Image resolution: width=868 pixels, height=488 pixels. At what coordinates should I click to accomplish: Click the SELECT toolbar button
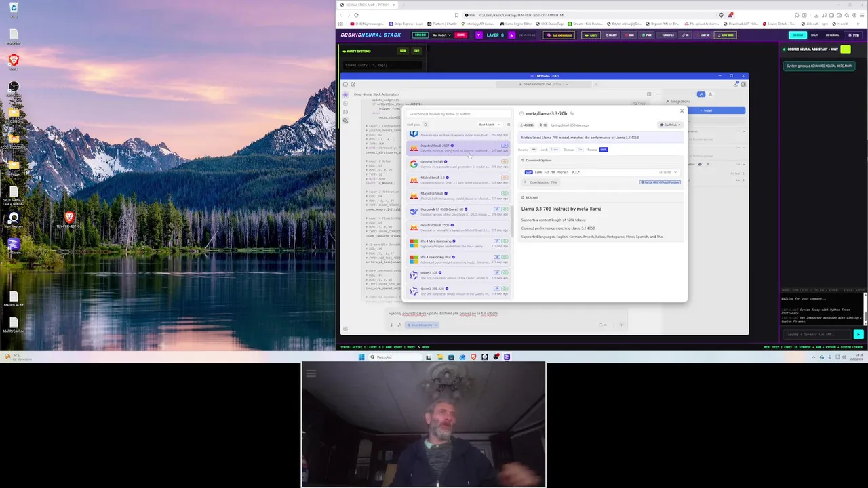(612, 35)
